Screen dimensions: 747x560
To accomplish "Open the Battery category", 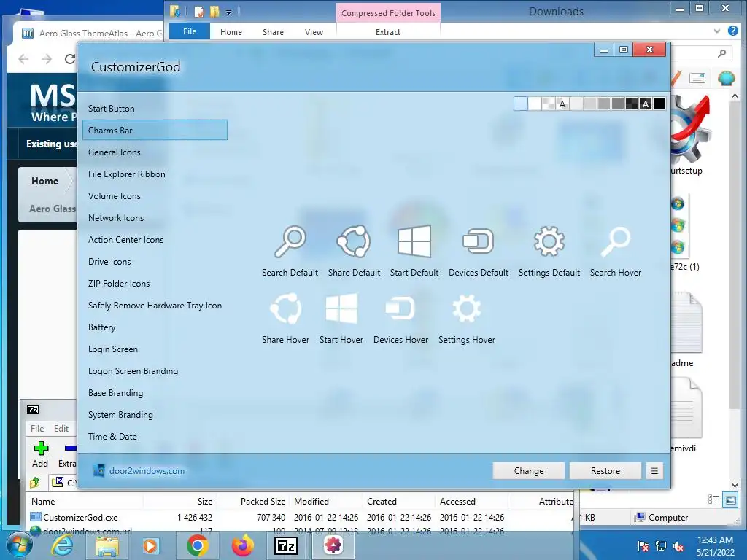I will (x=155, y=327).
